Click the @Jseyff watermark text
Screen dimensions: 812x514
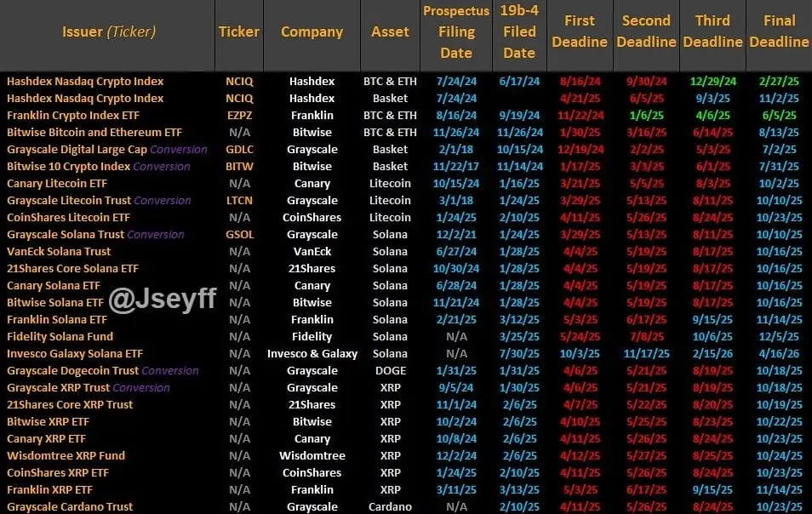point(163,300)
